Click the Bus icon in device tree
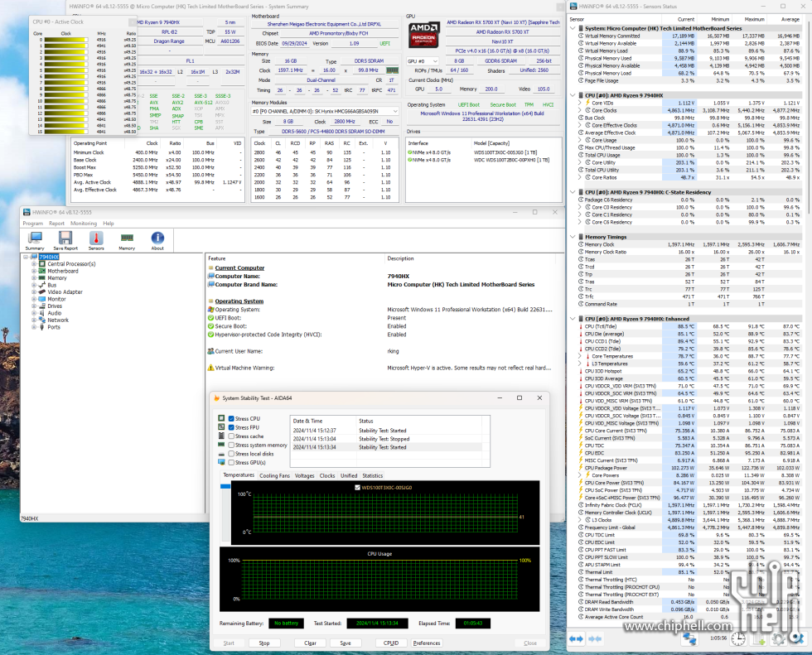Viewport: 812px width, 655px height. [x=42, y=285]
